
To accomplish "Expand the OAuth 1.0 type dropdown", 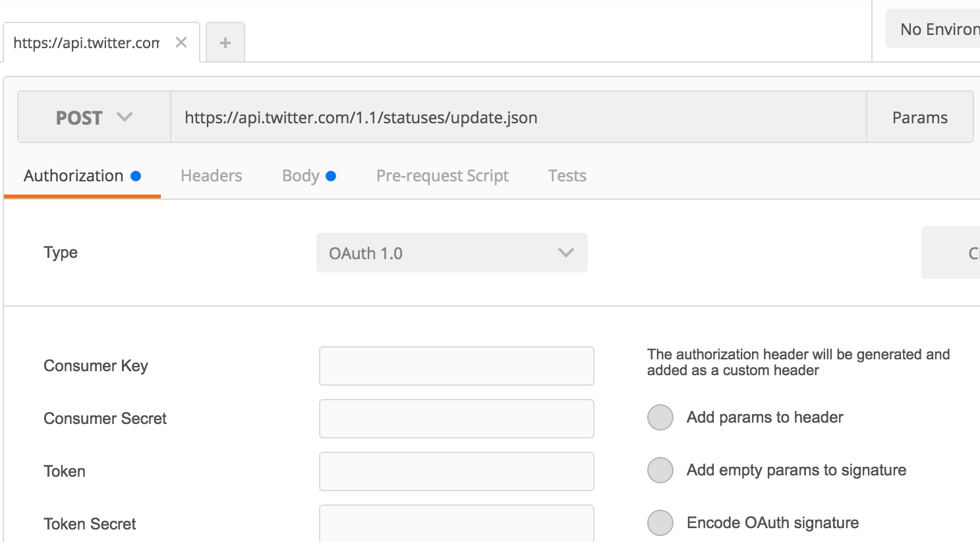I will pyautogui.click(x=452, y=253).
